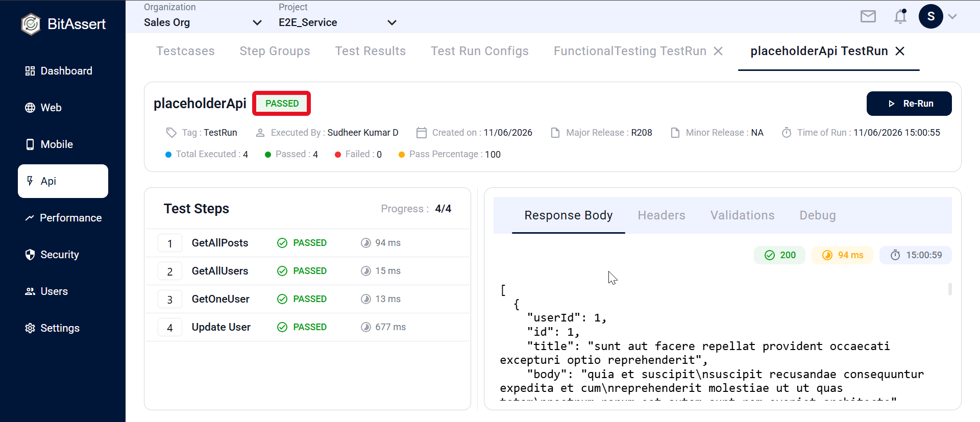Go to Dashboard in sidebar
The height and width of the screenshot is (422, 980).
[x=63, y=71]
